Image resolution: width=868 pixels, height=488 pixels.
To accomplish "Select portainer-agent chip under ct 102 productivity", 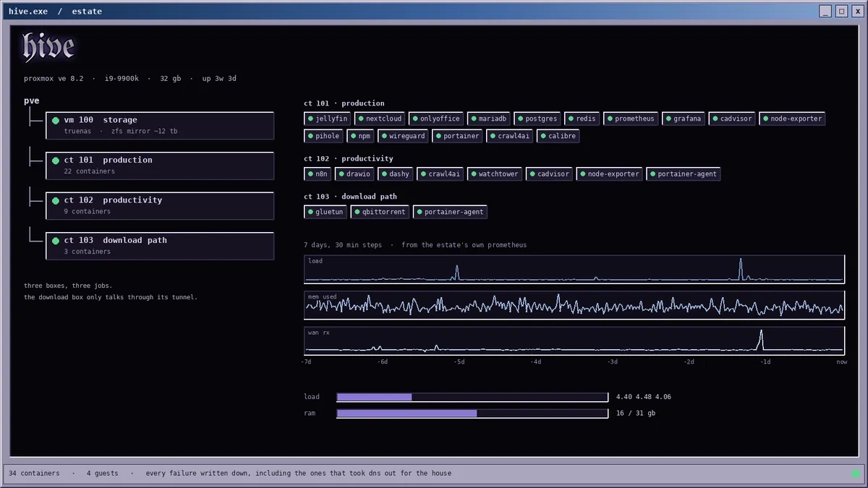I will 684,174.
